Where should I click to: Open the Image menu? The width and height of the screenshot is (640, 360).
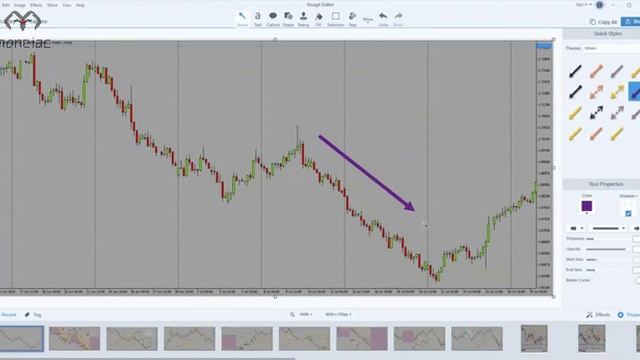20,5
